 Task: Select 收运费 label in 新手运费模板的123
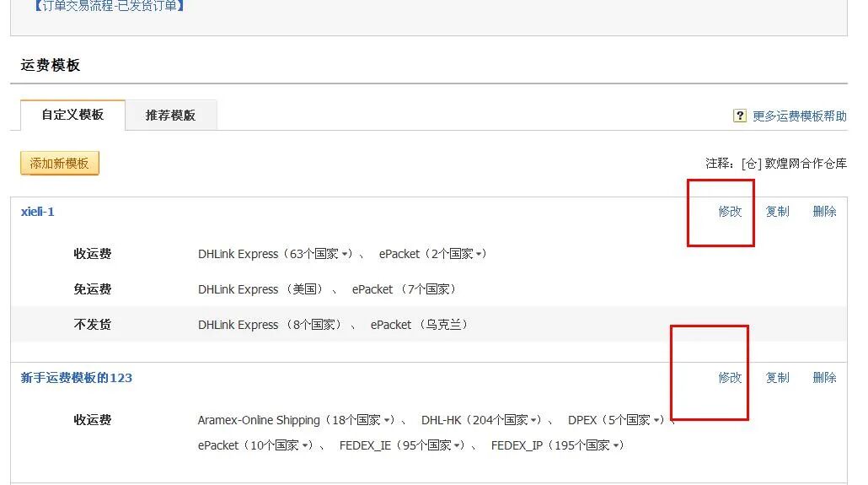[x=93, y=420]
